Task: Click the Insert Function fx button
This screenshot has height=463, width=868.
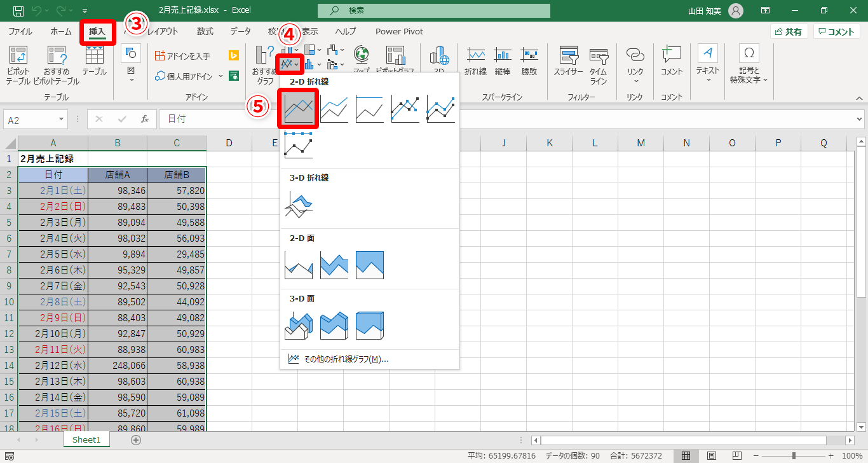Action: (145, 120)
